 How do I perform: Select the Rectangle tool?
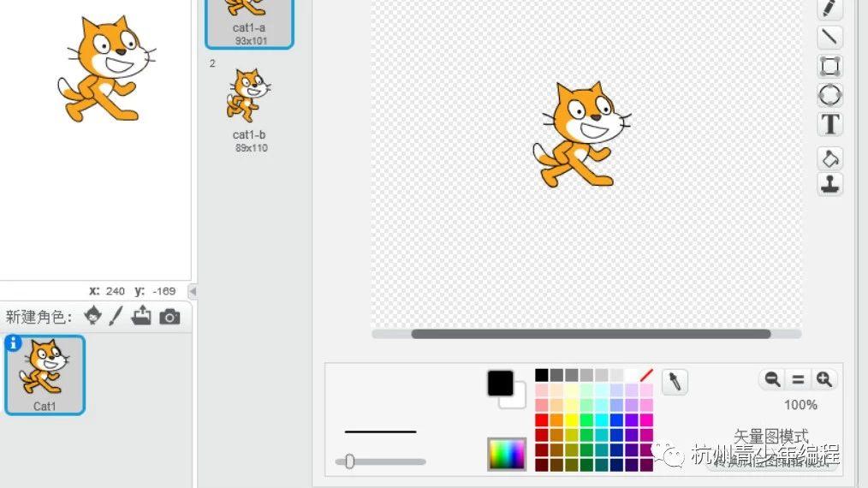[x=829, y=67]
